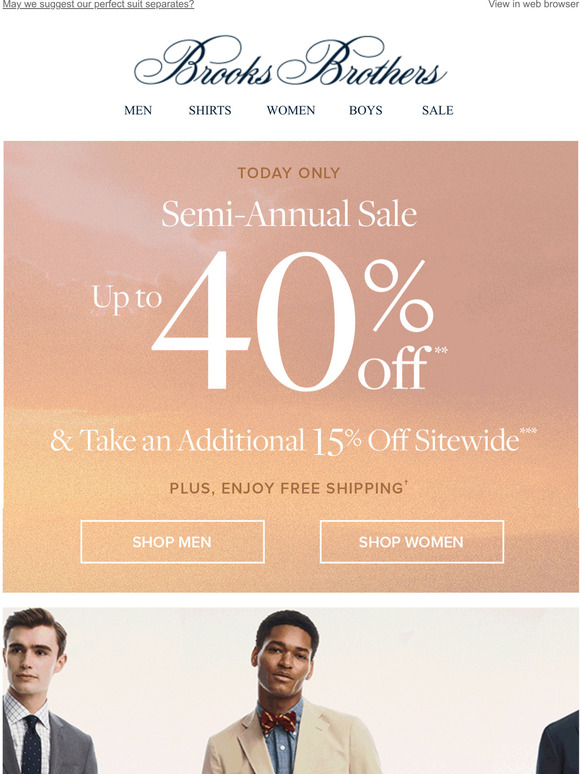Click the TODAY ONLY label

[x=289, y=173]
